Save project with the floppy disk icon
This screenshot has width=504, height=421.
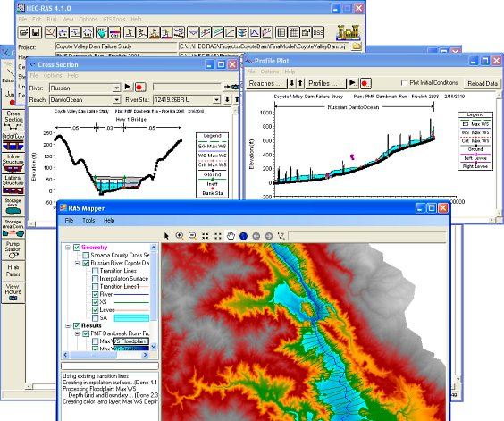coord(36,32)
